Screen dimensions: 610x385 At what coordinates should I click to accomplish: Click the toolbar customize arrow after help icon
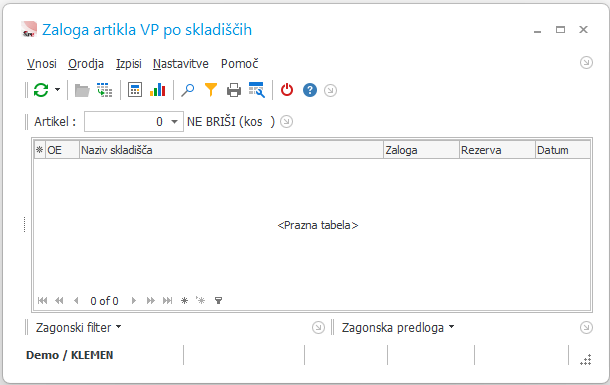coord(330,91)
